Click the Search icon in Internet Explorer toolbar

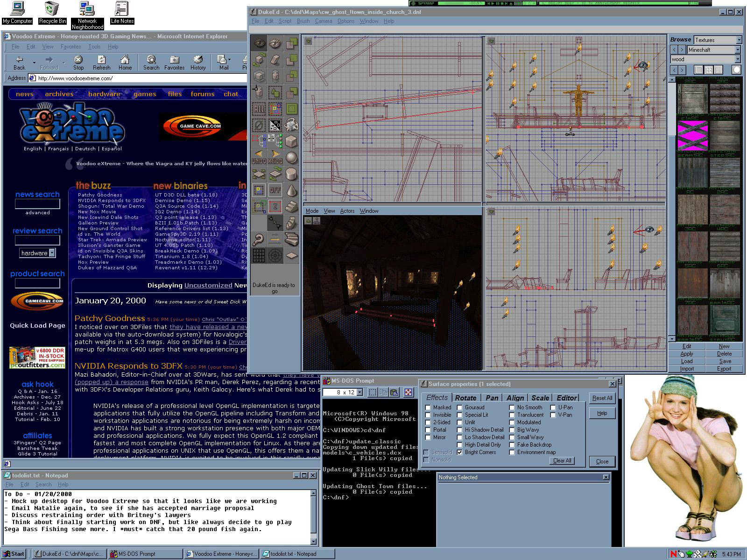(x=151, y=63)
